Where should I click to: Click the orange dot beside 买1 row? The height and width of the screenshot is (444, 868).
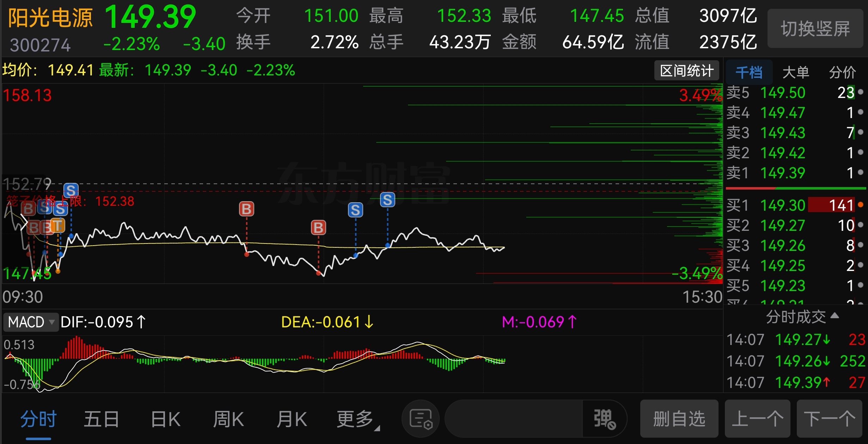[x=861, y=205]
